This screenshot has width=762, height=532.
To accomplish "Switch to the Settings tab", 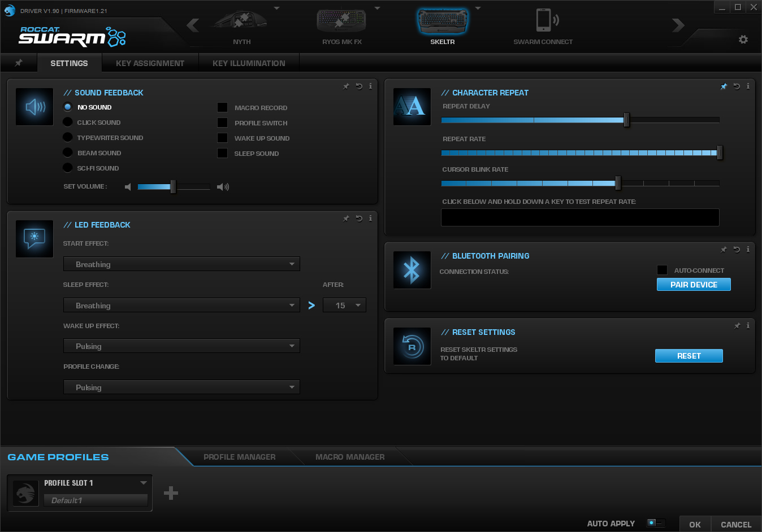I will coord(69,63).
